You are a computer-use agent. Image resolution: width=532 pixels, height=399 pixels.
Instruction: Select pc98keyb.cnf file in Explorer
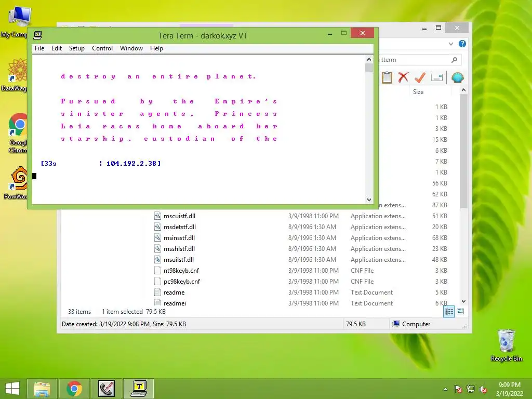[x=181, y=281]
